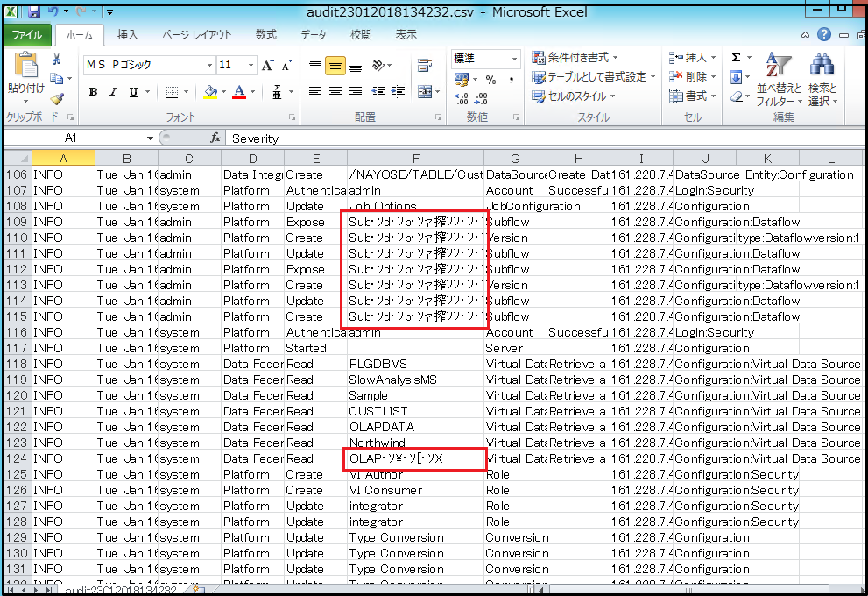The image size is (868, 596).
Task: Click the save icon in quick access toolbar
Action: (x=34, y=12)
